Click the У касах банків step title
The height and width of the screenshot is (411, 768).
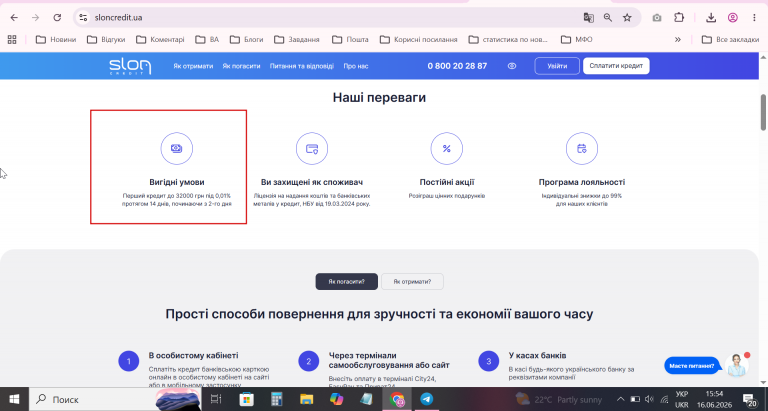click(x=537, y=356)
